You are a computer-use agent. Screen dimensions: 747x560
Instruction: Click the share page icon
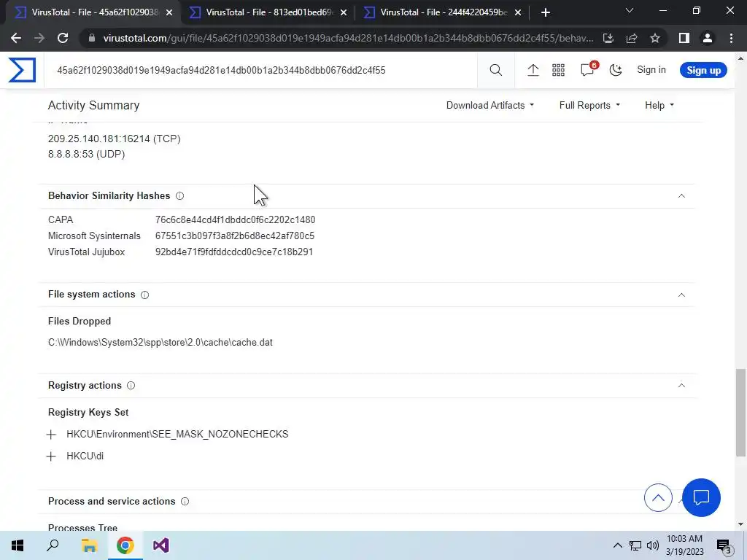pyautogui.click(x=632, y=38)
